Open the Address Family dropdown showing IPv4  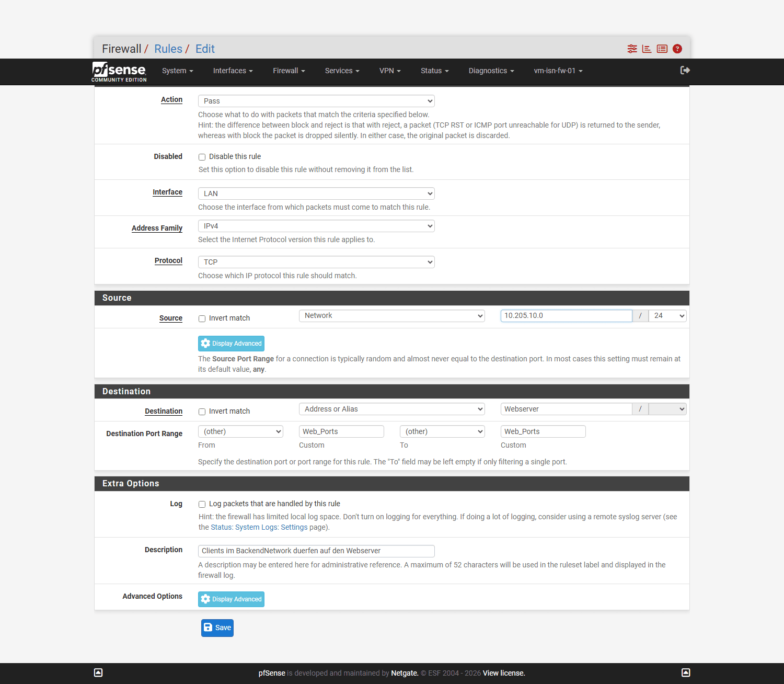pyautogui.click(x=316, y=226)
